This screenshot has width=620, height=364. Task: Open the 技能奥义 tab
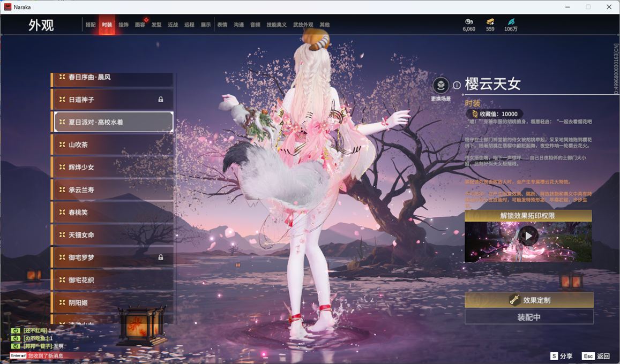(277, 25)
